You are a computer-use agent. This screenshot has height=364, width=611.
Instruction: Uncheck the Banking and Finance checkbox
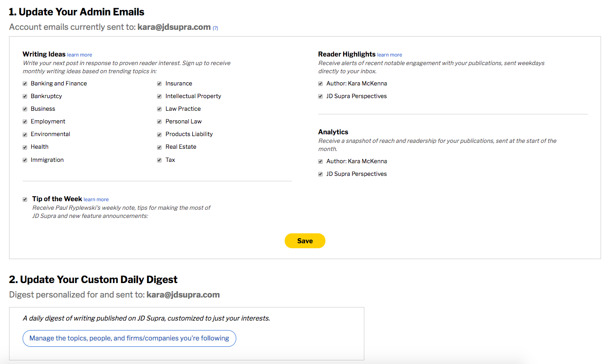pos(25,84)
